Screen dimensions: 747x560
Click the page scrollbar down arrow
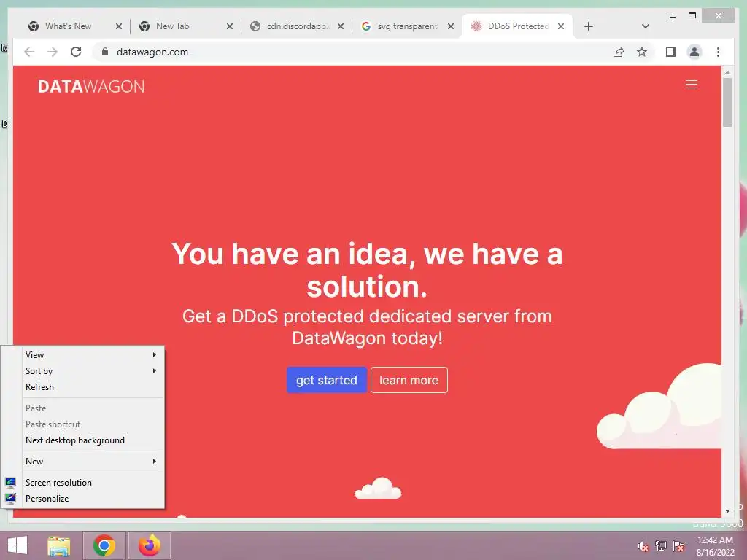(727, 511)
